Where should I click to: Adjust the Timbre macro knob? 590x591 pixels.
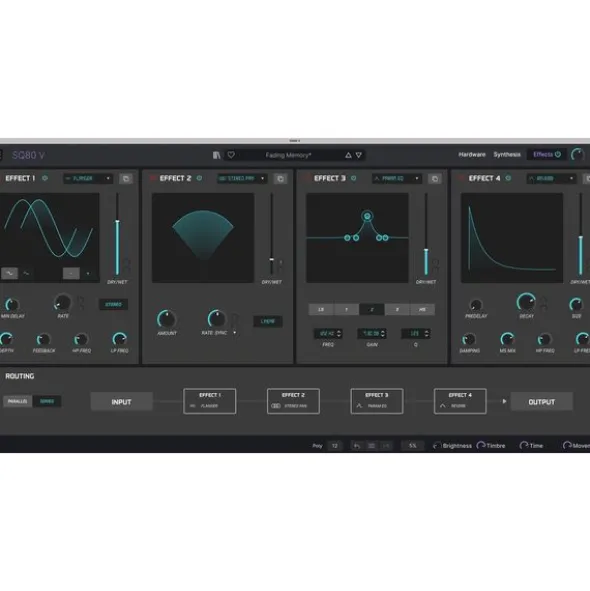(x=481, y=446)
